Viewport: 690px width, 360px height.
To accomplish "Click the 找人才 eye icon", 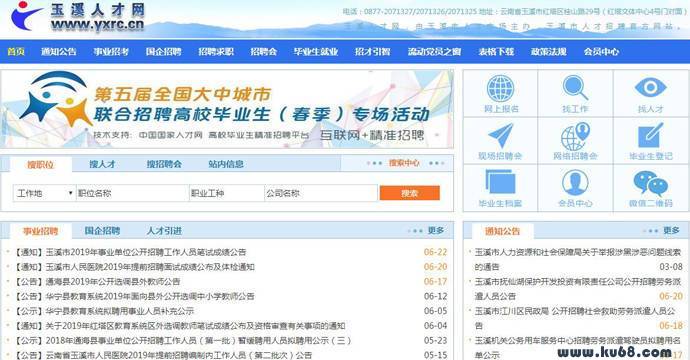I will pos(650,87).
